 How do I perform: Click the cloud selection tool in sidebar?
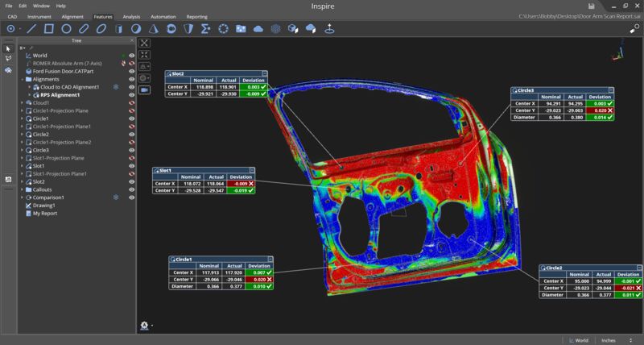[8, 70]
